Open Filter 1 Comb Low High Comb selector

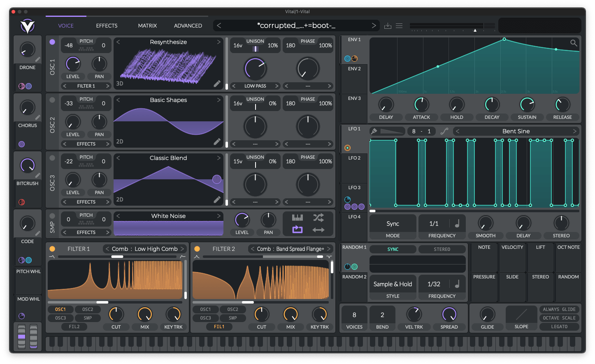pyautogui.click(x=144, y=249)
